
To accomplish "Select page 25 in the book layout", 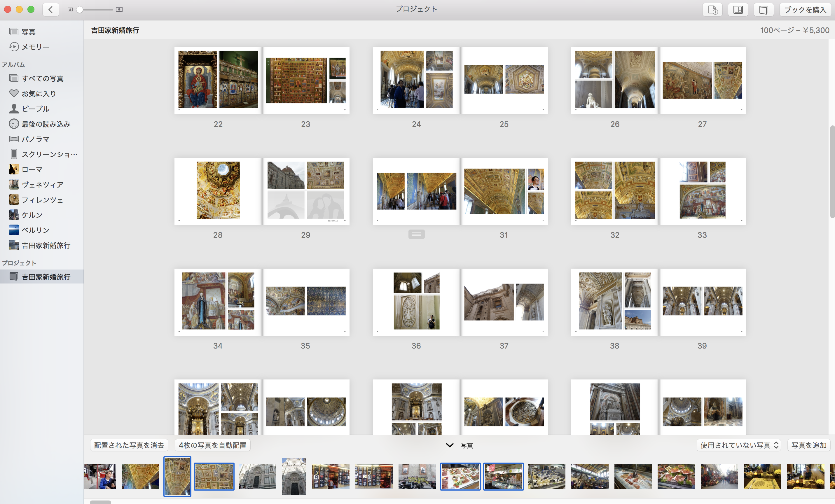I will coord(505,80).
